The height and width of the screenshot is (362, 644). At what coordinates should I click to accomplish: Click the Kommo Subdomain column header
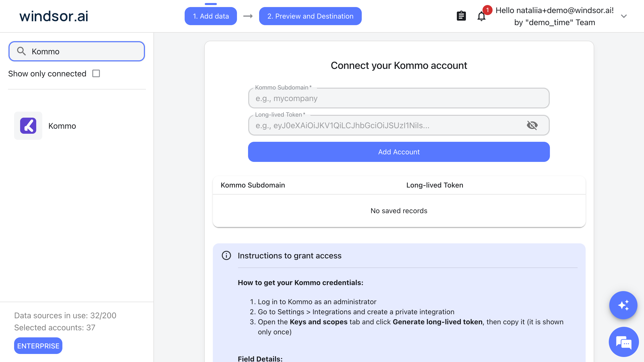[x=253, y=185]
